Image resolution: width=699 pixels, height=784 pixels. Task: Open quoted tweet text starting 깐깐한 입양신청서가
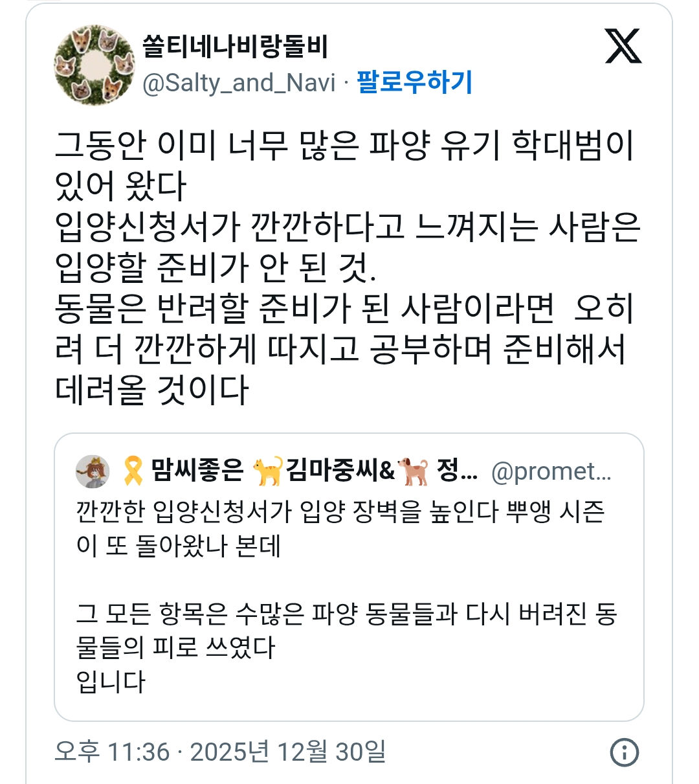[x=340, y=512]
